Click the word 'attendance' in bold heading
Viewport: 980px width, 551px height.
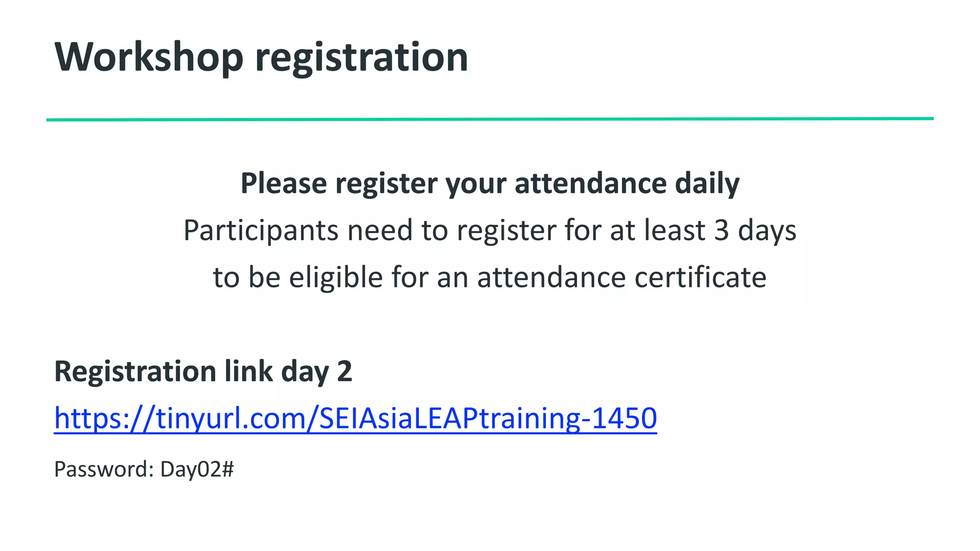click(x=590, y=183)
